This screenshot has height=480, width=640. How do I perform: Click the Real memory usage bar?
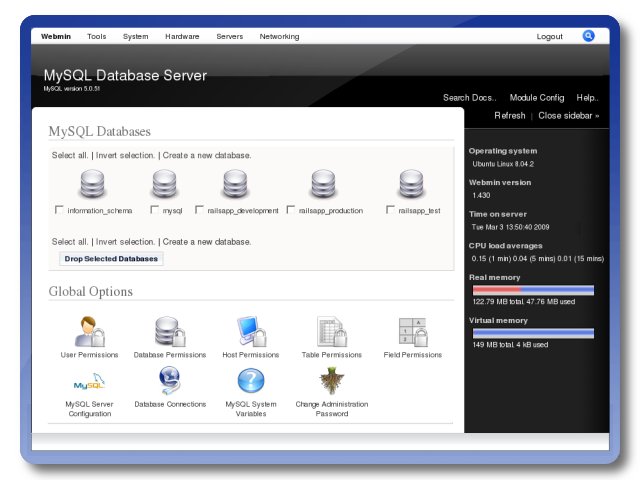coord(533,290)
